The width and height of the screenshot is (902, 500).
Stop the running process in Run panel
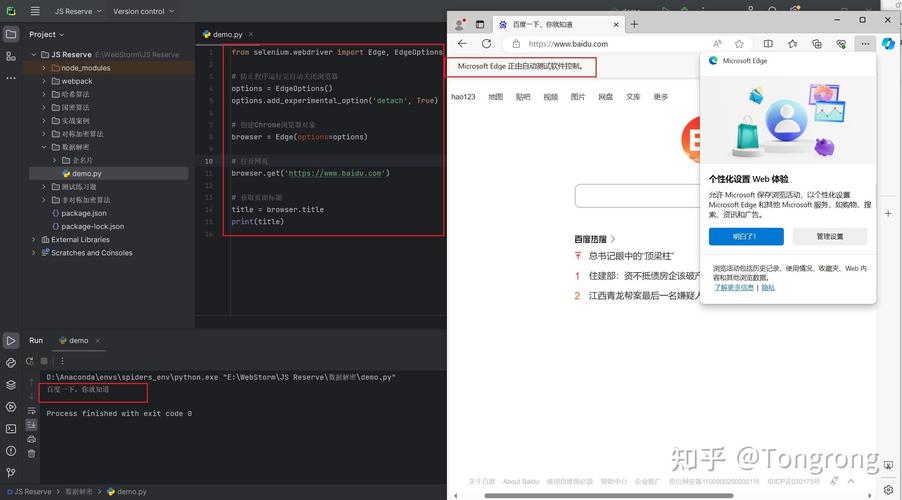click(44, 361)
